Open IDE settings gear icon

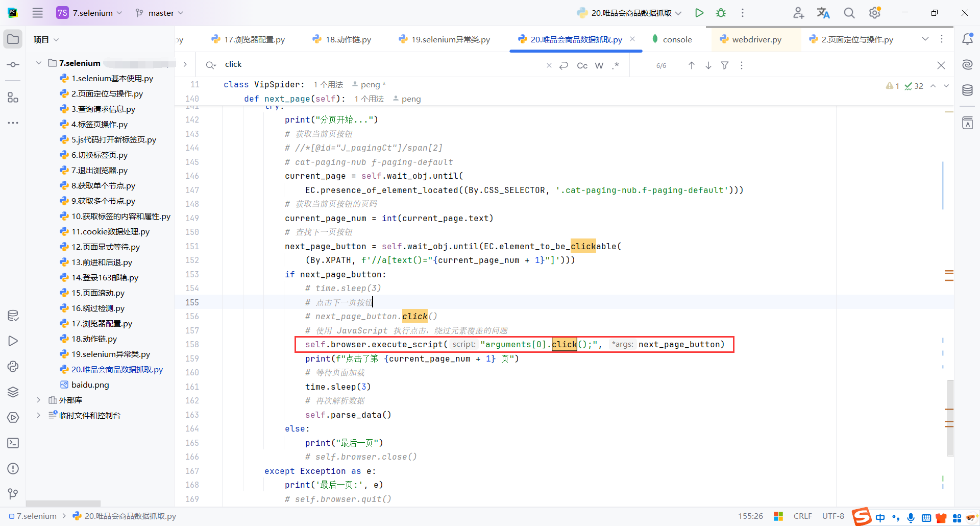875,13
